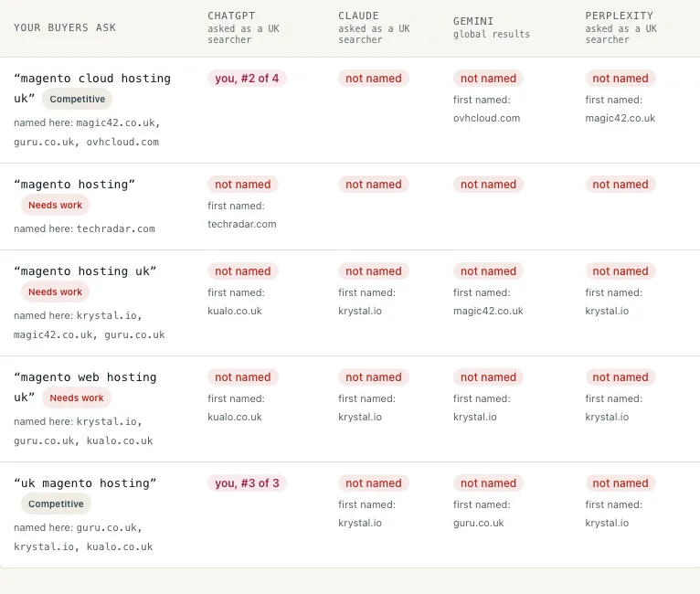Image resolution: width=700 pixels, height=594 pixels.
Task: Select the query "magento hosting"
Action: (x=74, y=185)
